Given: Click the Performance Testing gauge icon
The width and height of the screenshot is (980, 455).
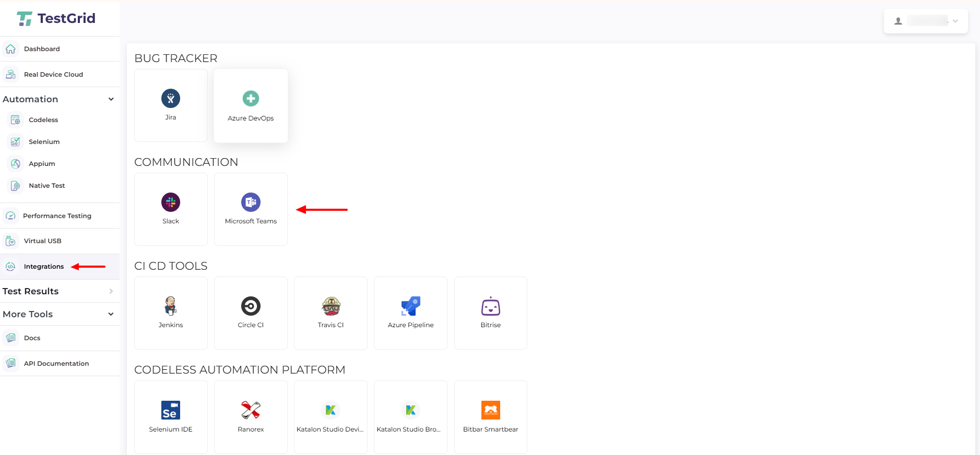Looking at the screenshot, I should point(10,216).
